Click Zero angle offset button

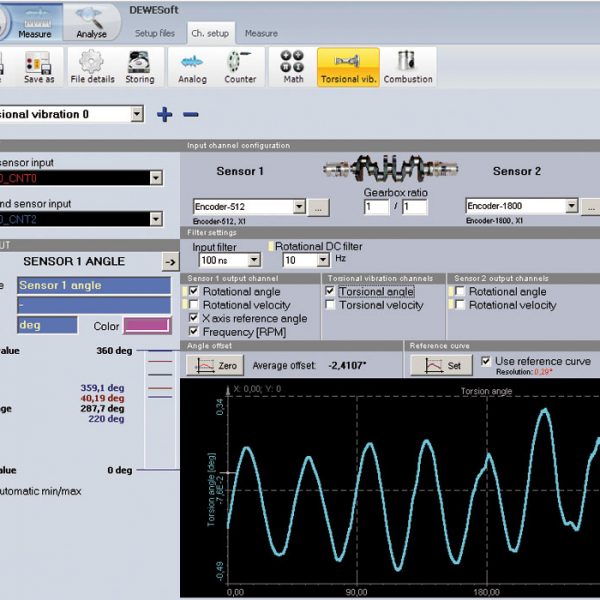point(215,365)
